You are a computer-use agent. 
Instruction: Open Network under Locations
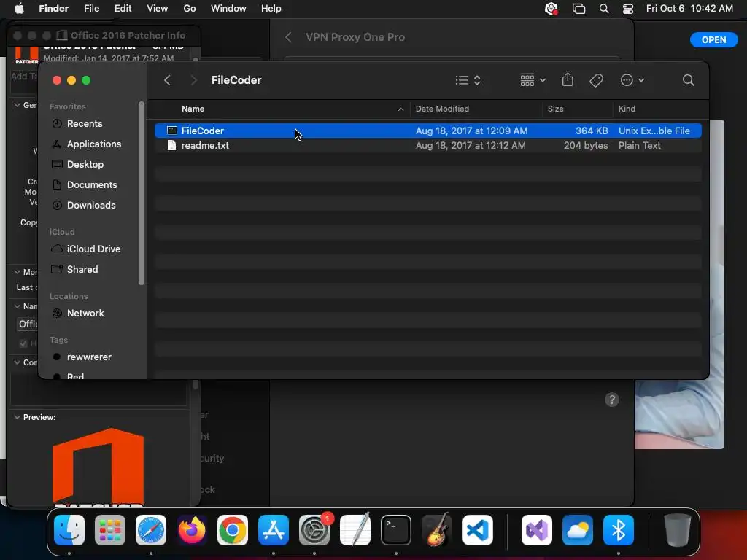[x=85, y=314]
